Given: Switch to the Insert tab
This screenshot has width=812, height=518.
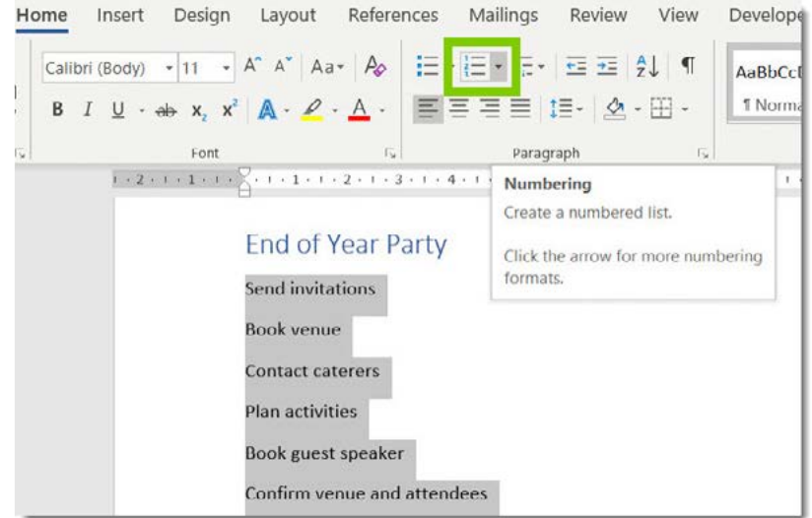Looking at the screenshot, I should tap(120, 15).
